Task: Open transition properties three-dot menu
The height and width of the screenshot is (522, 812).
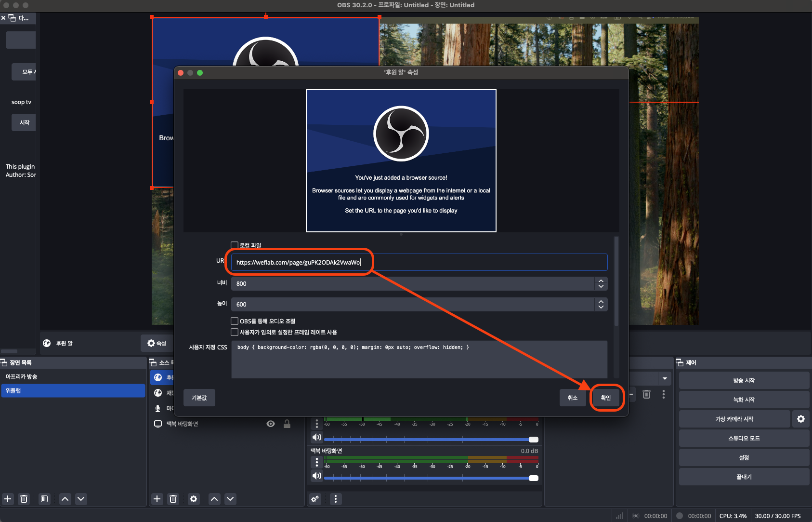Action: click(x=664, y=394)
